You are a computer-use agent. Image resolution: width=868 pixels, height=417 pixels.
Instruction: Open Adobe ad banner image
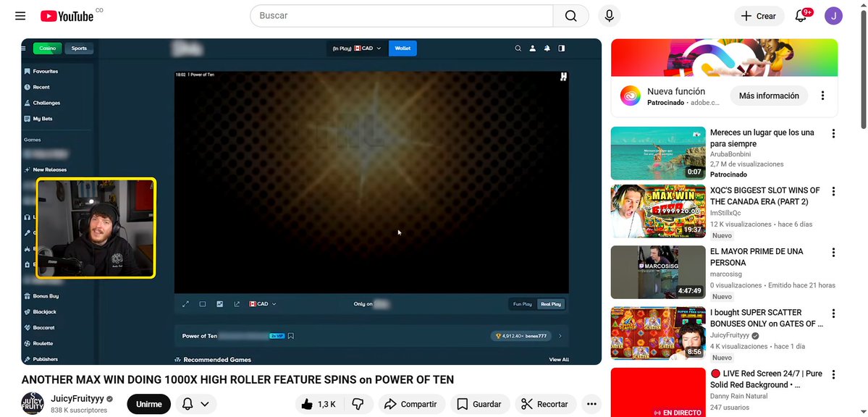(x=724, y=58)
